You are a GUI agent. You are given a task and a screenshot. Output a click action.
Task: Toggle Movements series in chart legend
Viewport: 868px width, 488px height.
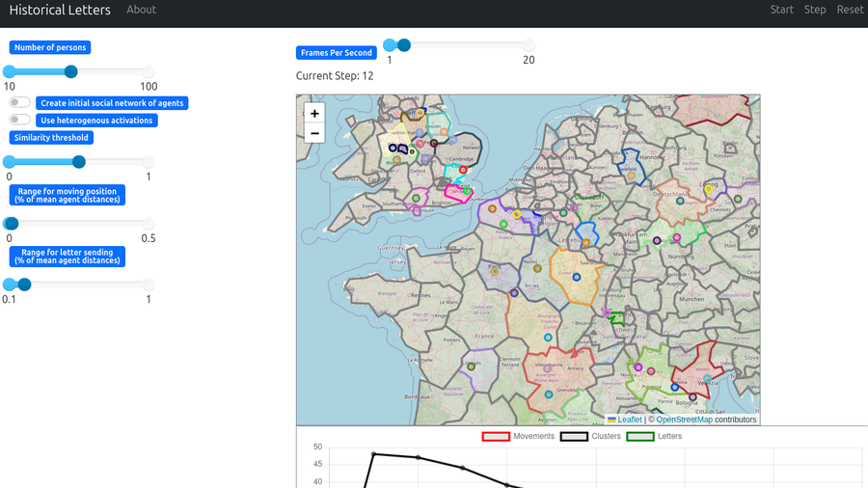click(x=518, y=437)
